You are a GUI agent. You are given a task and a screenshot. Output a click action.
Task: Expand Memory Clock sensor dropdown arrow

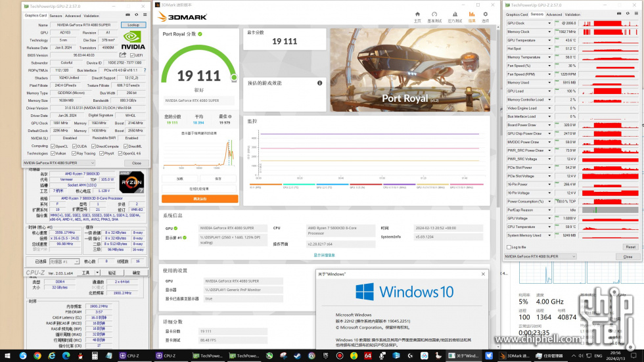[549, 32]
